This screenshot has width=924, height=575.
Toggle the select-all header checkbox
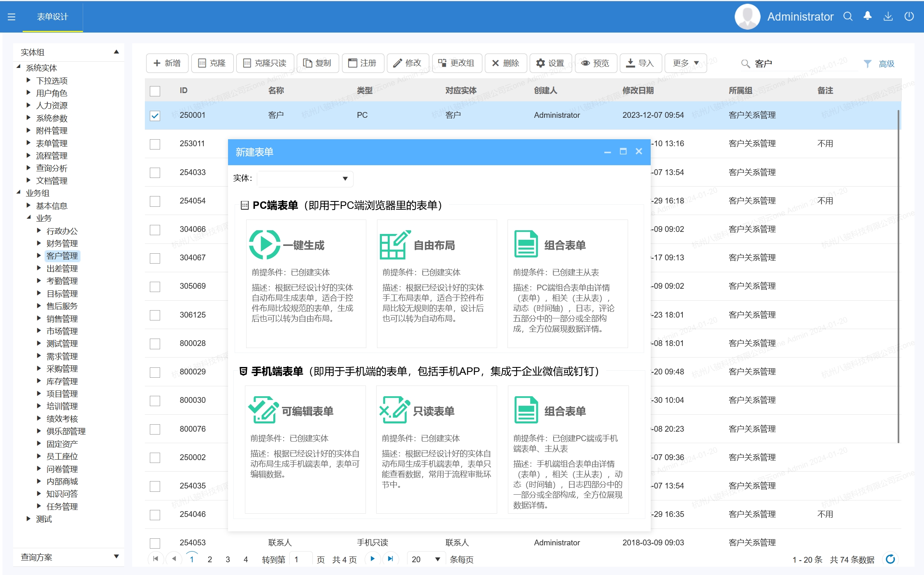coord(155,91)
